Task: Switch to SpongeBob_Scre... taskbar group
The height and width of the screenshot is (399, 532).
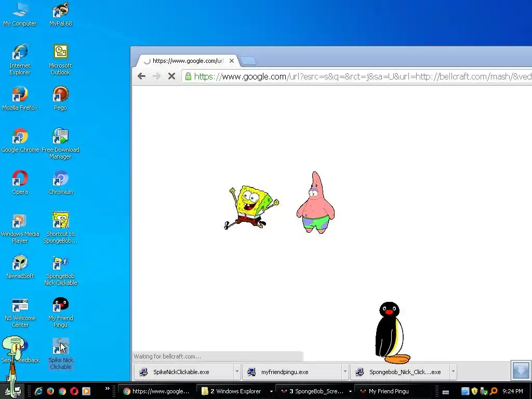Action: point(312,391)
